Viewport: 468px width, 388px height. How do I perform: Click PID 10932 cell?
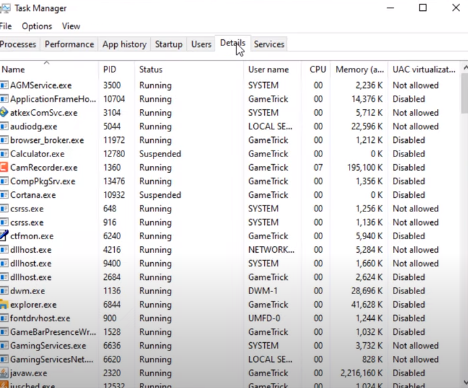click(114, 195)
